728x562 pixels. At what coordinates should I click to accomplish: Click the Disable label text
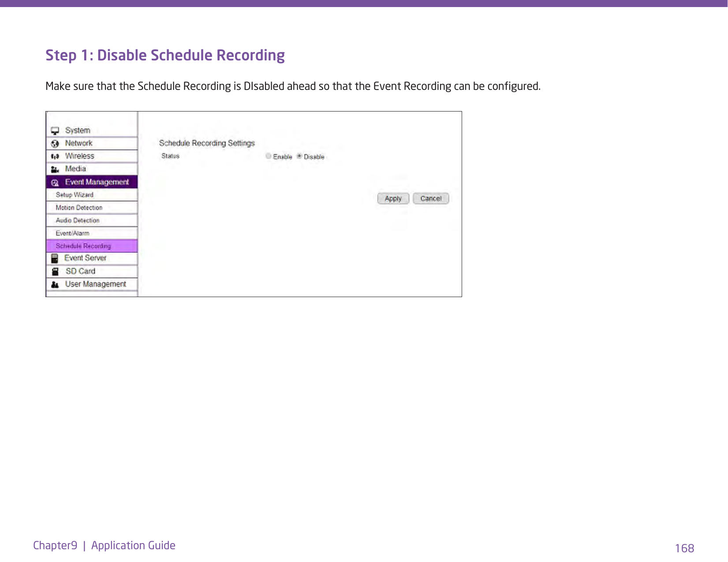[x=314, y=157]
